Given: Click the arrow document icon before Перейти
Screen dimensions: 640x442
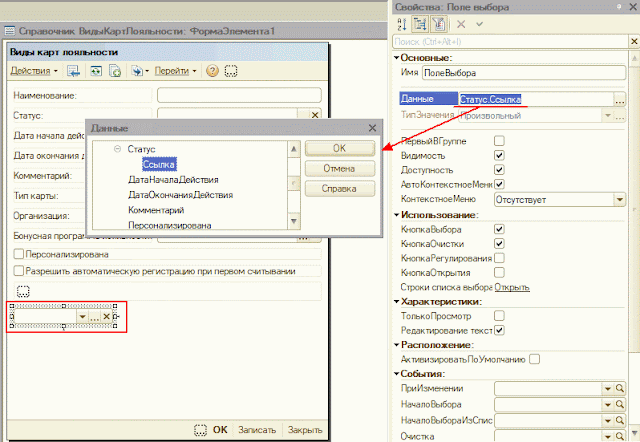Looking at the screenshot, I should point(137,71).
